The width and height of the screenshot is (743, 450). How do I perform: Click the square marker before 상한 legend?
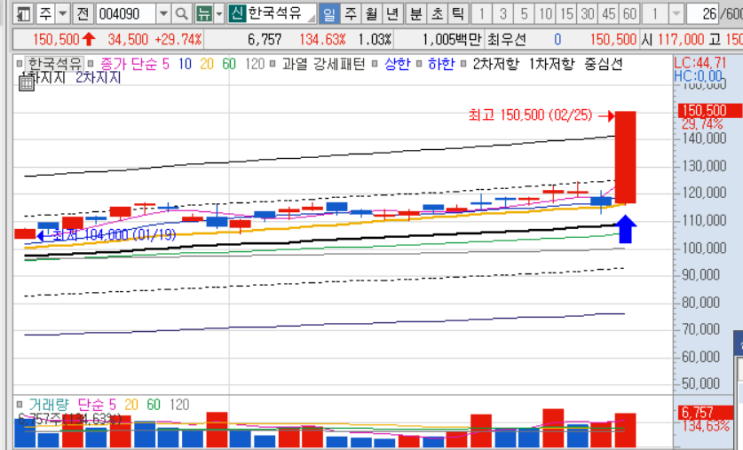click(375, 63)
